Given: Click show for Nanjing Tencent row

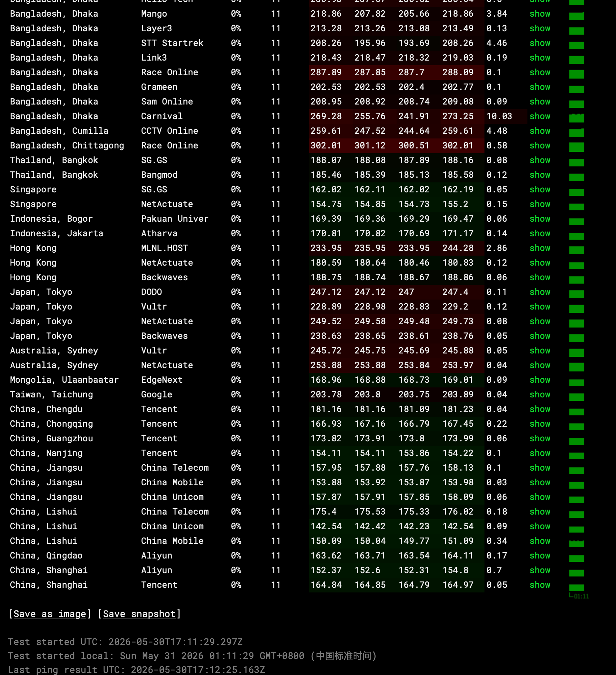Looking at the screenshot, I should pos(540,453).
